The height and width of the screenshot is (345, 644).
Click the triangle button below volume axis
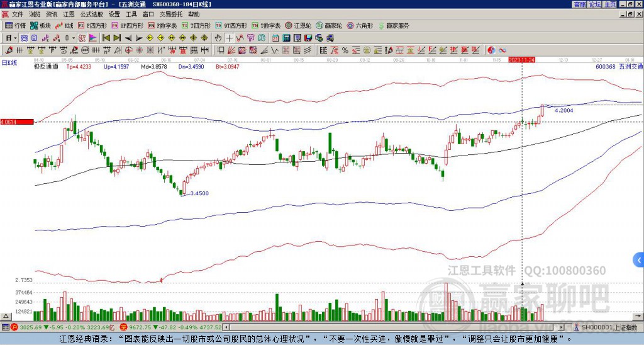5,316
